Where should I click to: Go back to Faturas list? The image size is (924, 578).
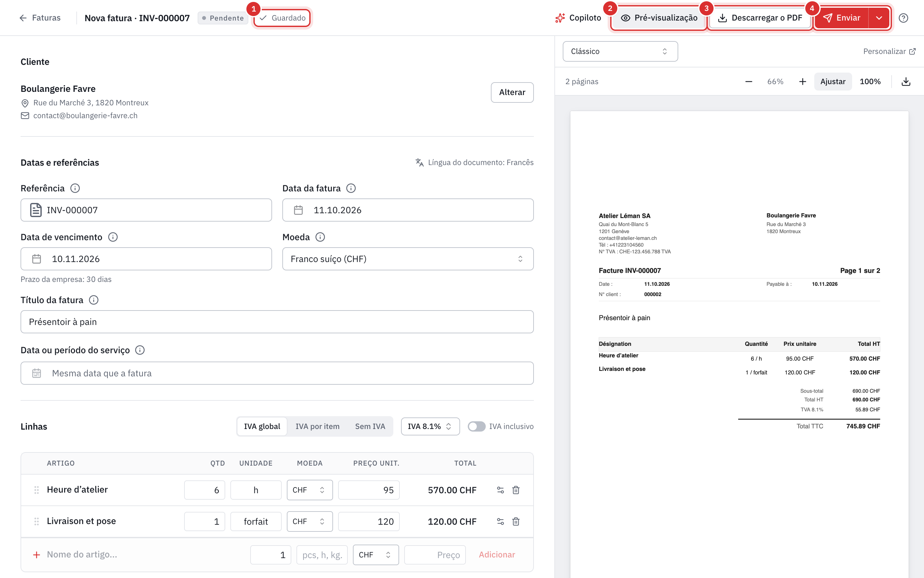(x=40, y=18)
